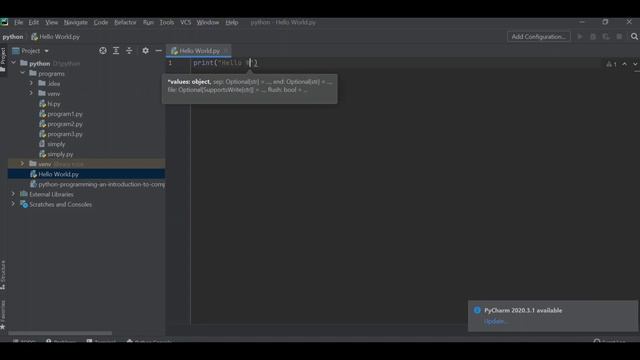640x360 pixels.
Task: Click the warning count indicator in editor
Action: coord(611,64)
